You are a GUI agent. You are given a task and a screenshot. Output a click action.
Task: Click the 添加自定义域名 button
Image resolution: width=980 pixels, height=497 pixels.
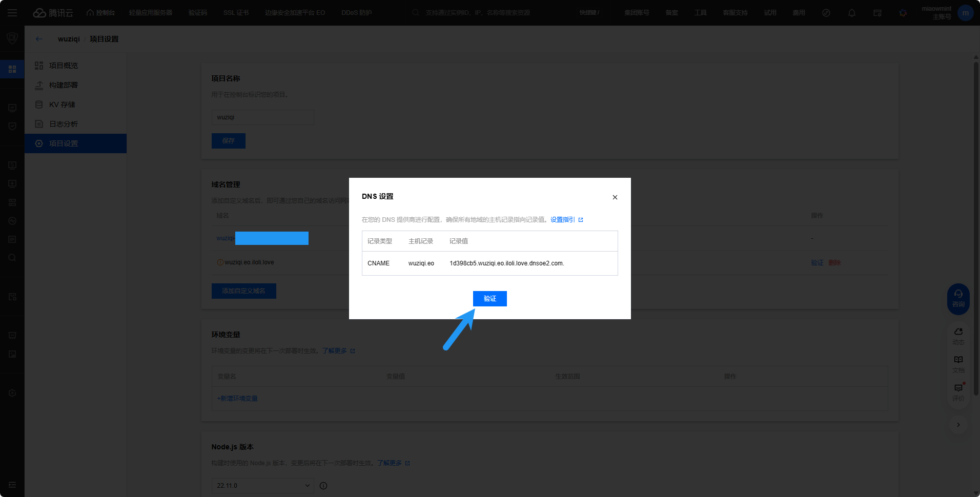pos(243,291)
